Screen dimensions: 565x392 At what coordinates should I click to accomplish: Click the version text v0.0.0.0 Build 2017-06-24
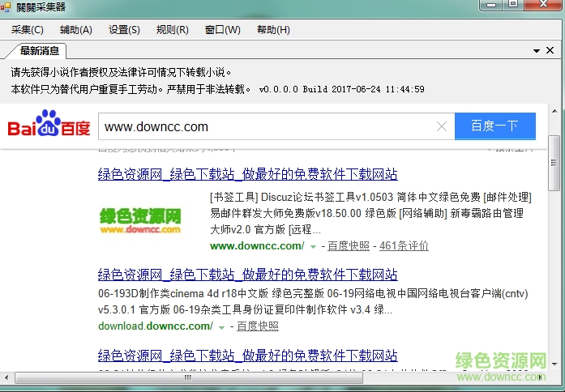tap(341, 89)
